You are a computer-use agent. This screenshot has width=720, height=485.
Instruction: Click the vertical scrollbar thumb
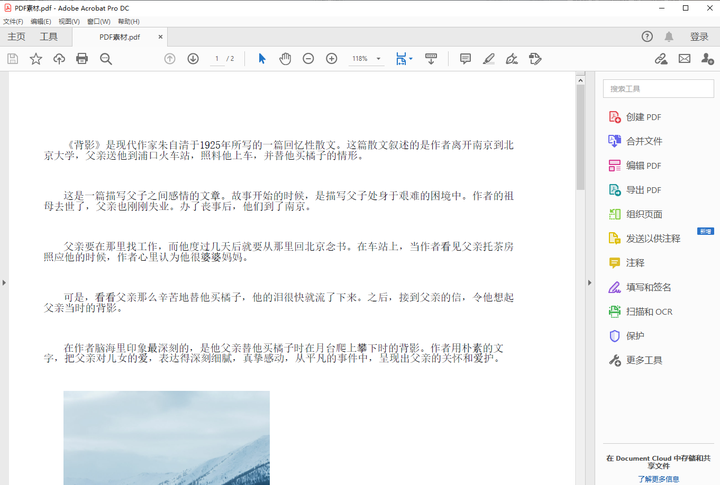580,137
